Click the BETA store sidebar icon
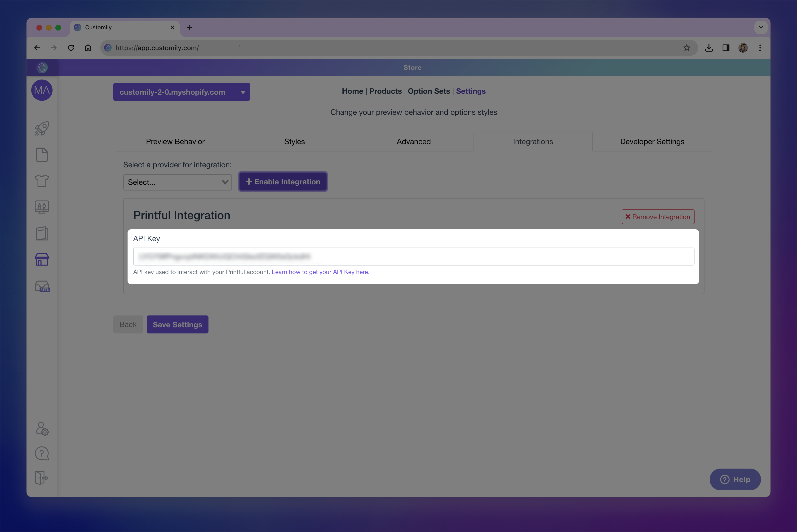Image resolution: width=797 pixels, height=532 pixels. 42,286
